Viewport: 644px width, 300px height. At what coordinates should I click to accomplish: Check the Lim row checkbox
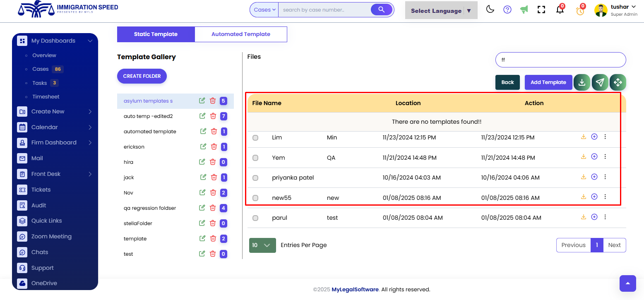point(255,138)
